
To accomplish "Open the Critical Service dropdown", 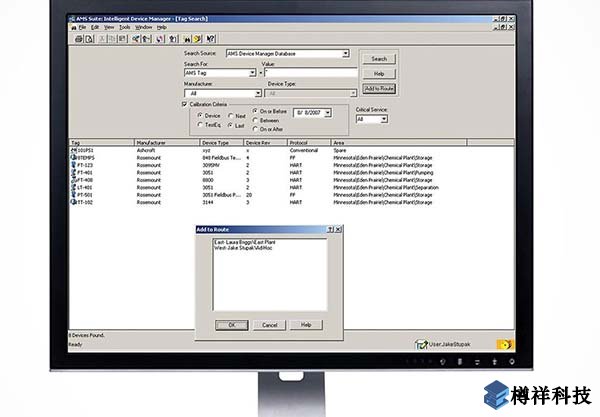I will point(384,119).
